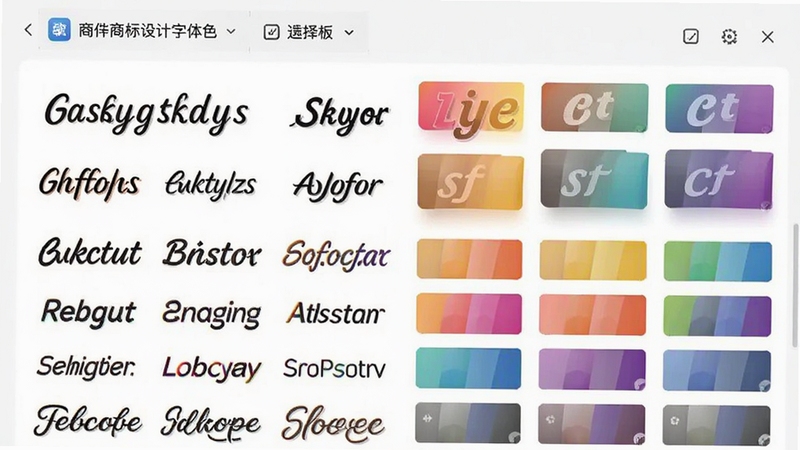Screen dimensions: 800x450
Task: Choose the SroPsotrv font sample
Action: coord(335,368)
